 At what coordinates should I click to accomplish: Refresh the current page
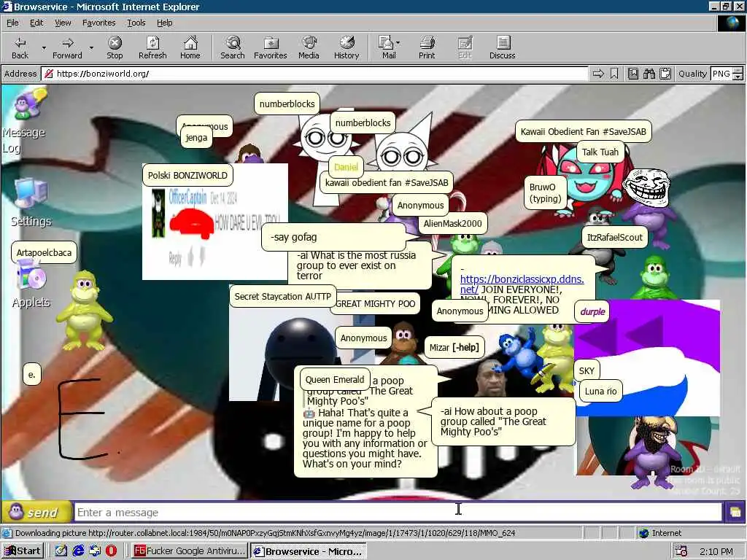tap(152, 47)
